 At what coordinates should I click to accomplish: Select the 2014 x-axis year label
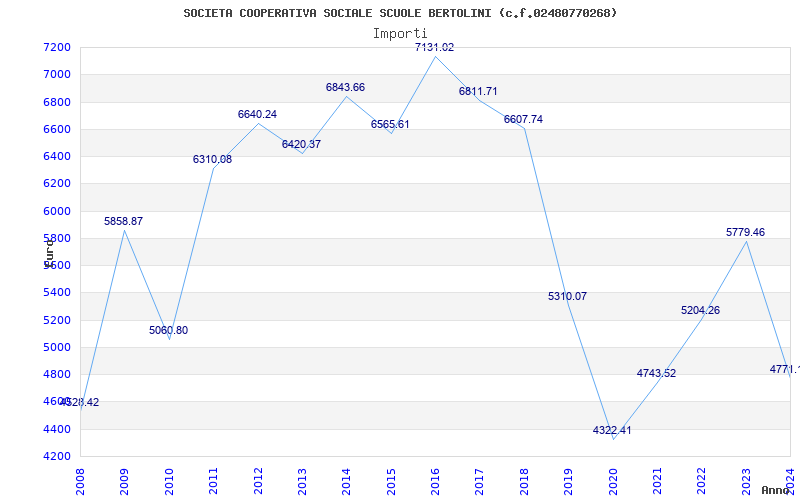point(346,481)
